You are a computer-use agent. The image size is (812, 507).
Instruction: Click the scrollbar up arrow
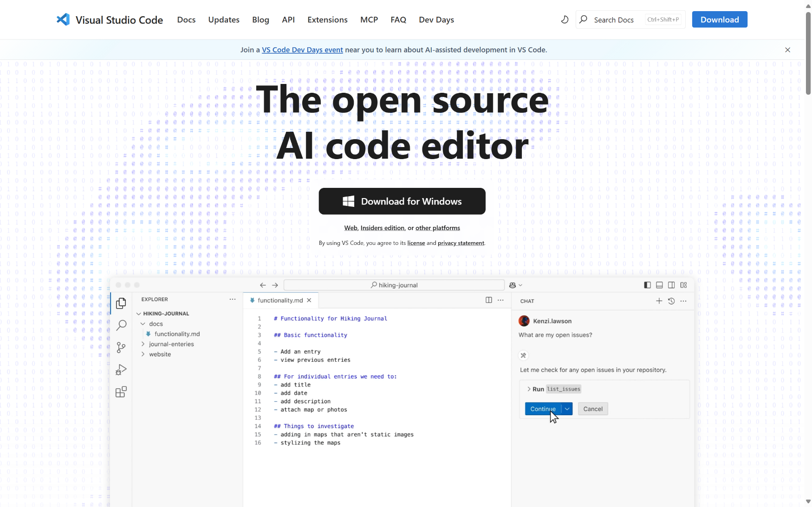pos(808,5)
